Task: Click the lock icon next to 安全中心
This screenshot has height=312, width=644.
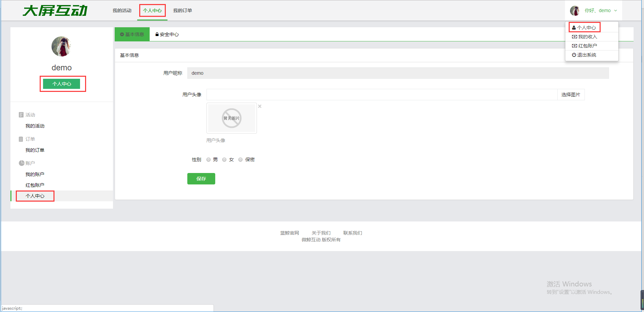Action: [157, 34]
